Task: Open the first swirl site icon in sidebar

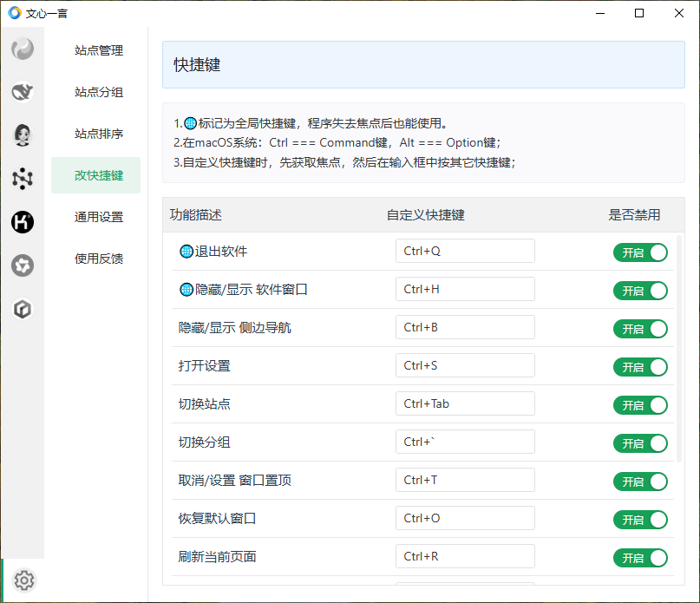Action: 23,49
